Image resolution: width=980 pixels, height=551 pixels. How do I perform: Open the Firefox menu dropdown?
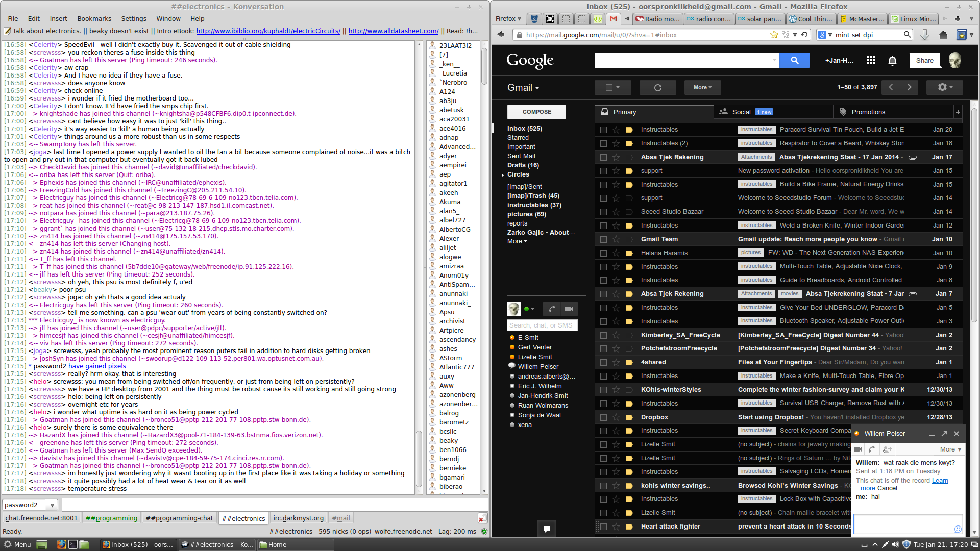(x=508, y=19)
